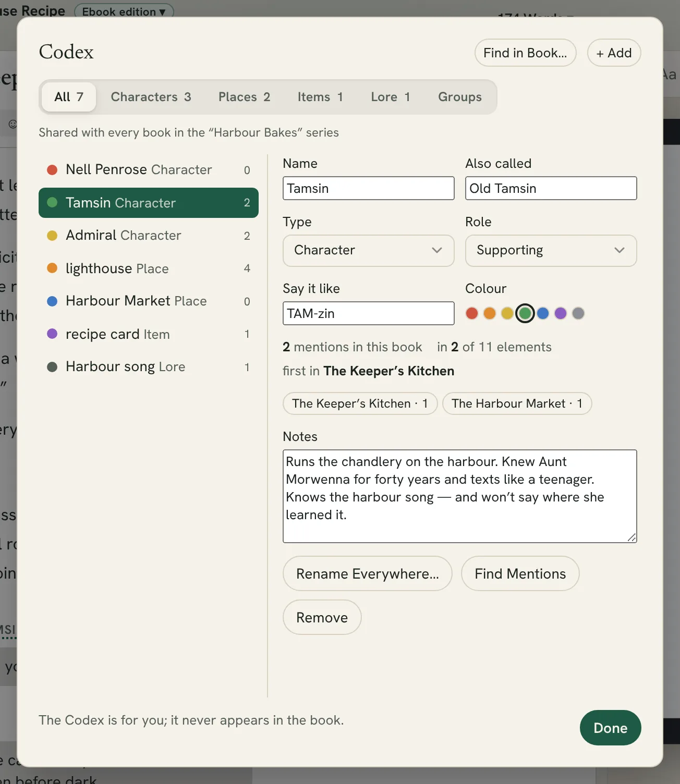Click Rename Everywhere… button
Screen dimensions: 680x784
point(368,573)
